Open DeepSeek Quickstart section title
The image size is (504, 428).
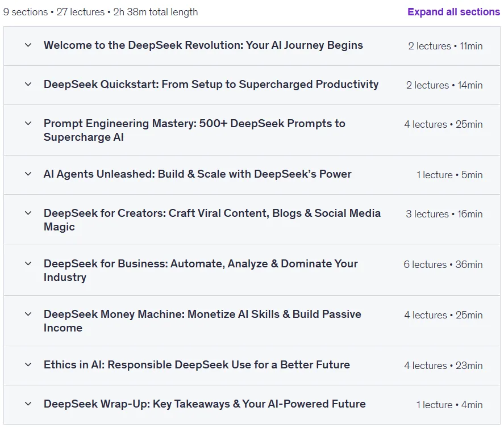(211, 85)
